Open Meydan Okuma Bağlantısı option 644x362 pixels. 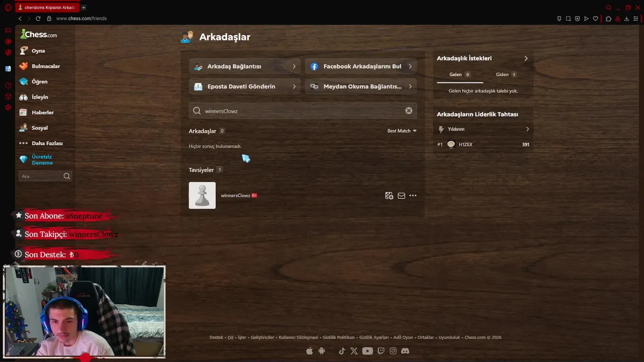point(361,86)
